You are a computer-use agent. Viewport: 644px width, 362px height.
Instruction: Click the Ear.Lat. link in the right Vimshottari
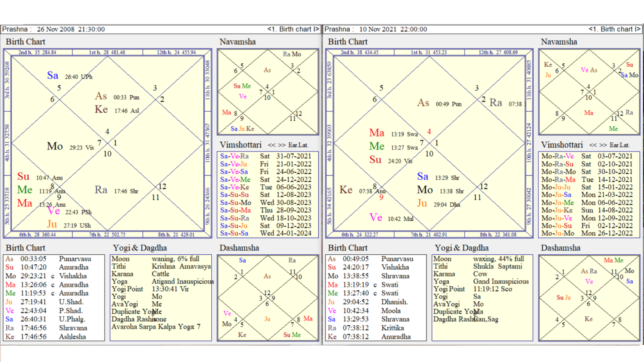pos(619,145)
